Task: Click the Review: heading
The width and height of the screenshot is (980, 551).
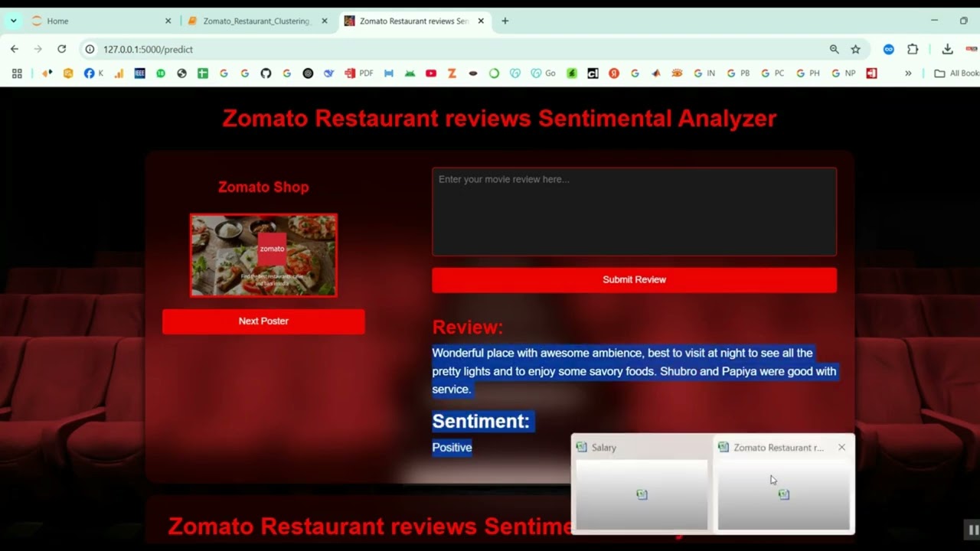Action: 468,327
